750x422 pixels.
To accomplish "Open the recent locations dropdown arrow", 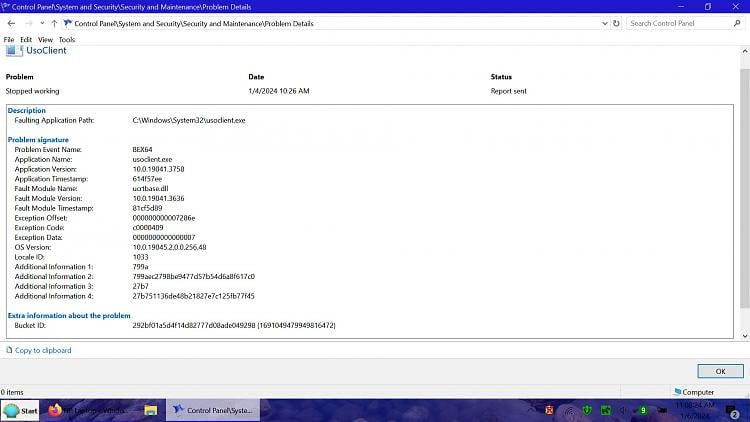I will [42, 23].
